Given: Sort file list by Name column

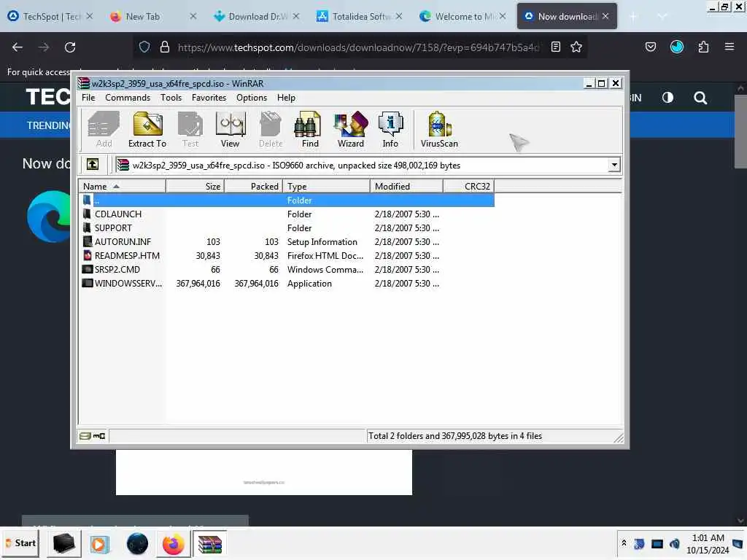Looking at the screenshot, I should click(122, 186).
